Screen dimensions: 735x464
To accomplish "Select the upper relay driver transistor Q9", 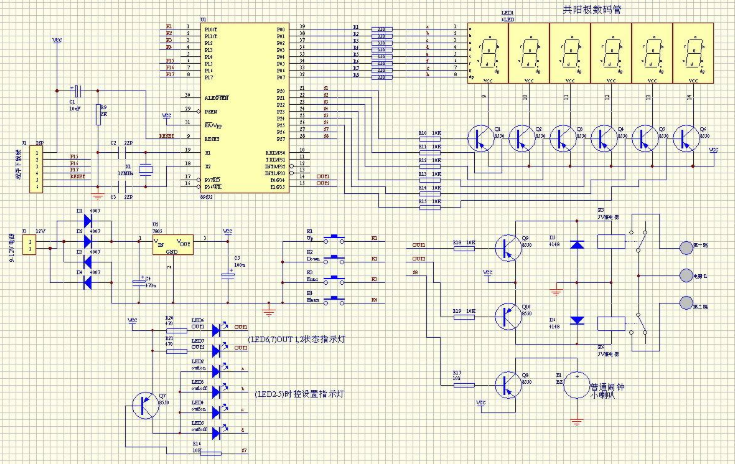I will point(508,248).
